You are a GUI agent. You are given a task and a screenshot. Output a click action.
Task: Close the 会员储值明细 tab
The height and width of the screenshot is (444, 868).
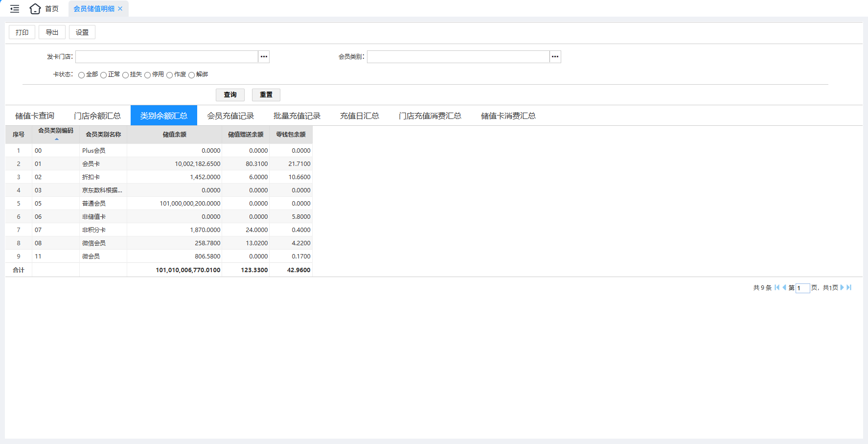click(120, 9)
